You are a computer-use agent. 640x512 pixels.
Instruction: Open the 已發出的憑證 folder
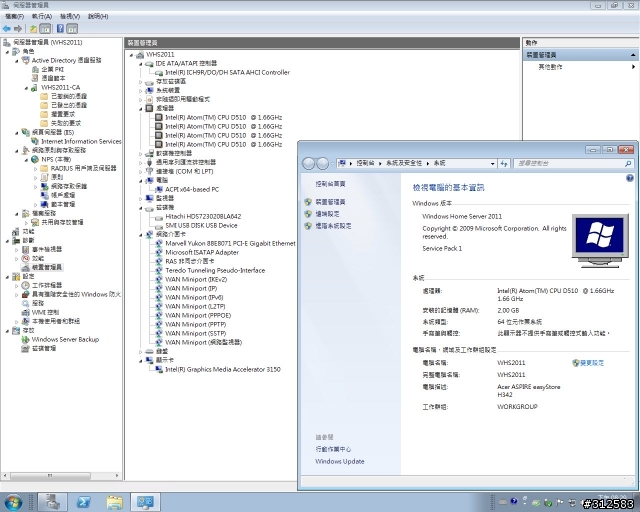(x=69, y=105)
